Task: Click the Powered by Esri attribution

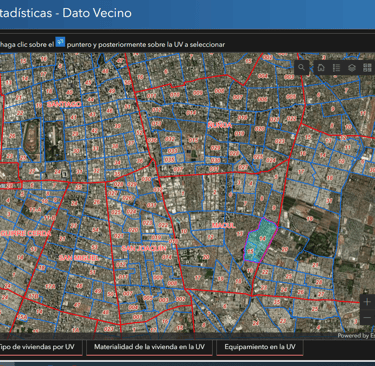Action: click(x=356, y=336)
